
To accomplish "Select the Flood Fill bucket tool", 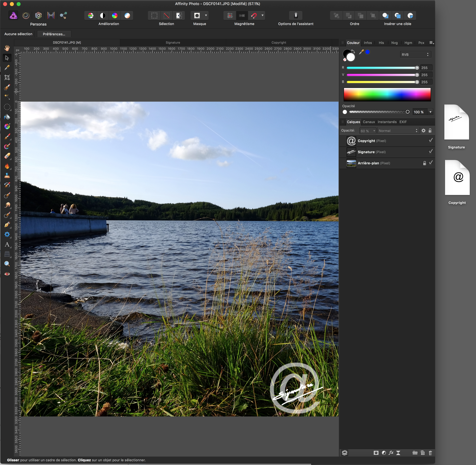I will tap(7, 117).
